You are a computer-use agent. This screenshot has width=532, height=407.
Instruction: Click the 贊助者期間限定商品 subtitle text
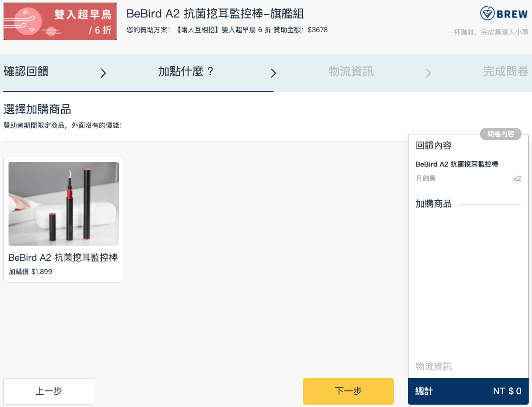point(63,125)
